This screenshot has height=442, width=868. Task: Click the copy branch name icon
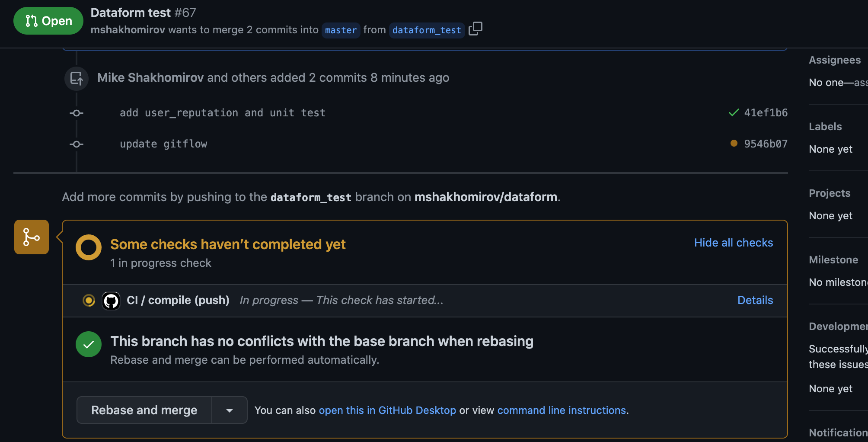tap(475, 29)
